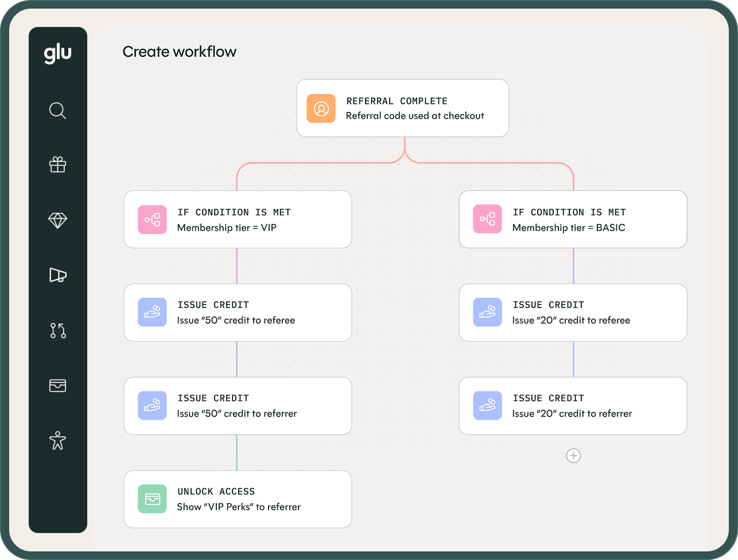738x560 pixels.
Task: Select the diamond icon in sidebar
Action: 58,220
